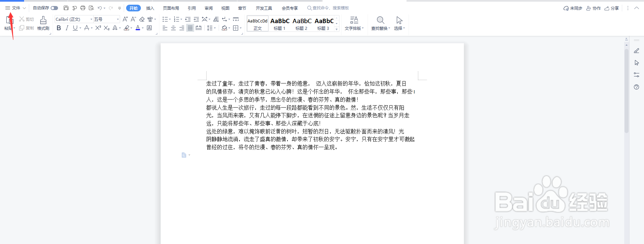Click the decrease indent icon
The image size is (644, 244).
(188, 19)
